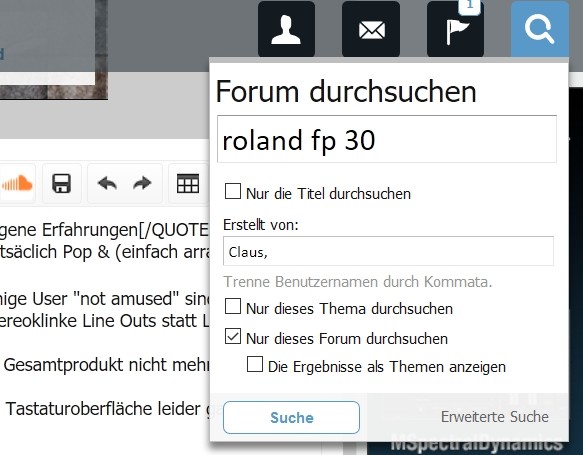Click the undo arrow in editor toolbar
The width and height of the screenshot is (583, 455).
[x=107, y=183]
